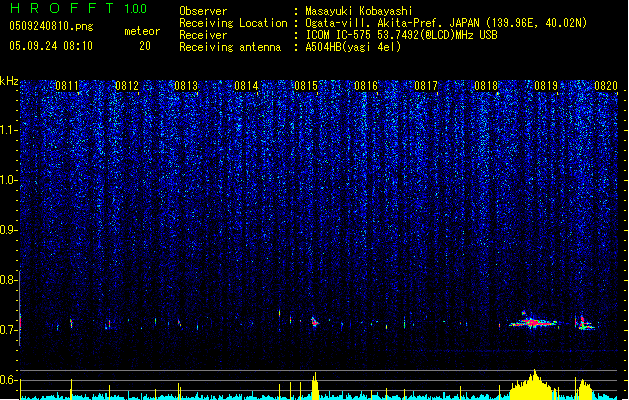The width and height of the screenshot is (629, 400).
Task: Click the meteor echo just after 0815
Action: (314, 321)
